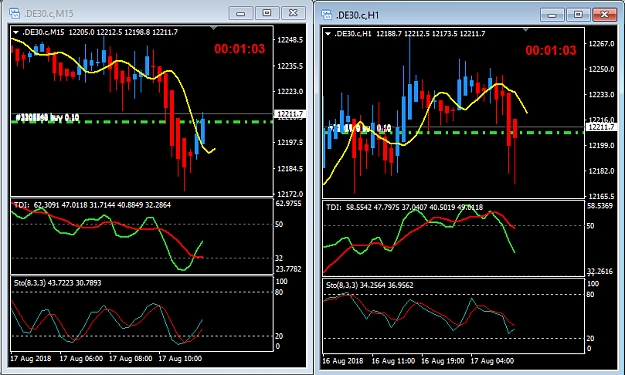Viewport: 625px width, 375px height.
Task: Select the buy 0.10 order label on M15 chart
Action: click(47, 117)
